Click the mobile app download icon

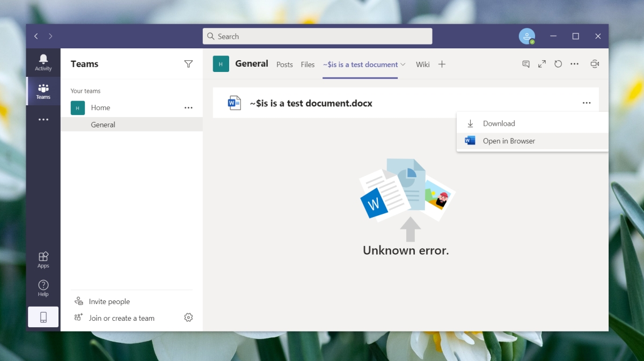[43, 317]
